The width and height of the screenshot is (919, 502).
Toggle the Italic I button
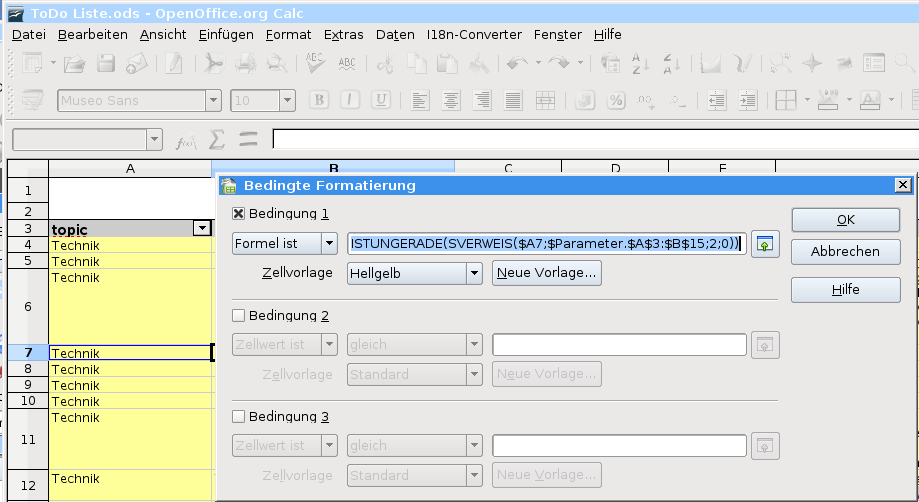click(x=350, y=100)
